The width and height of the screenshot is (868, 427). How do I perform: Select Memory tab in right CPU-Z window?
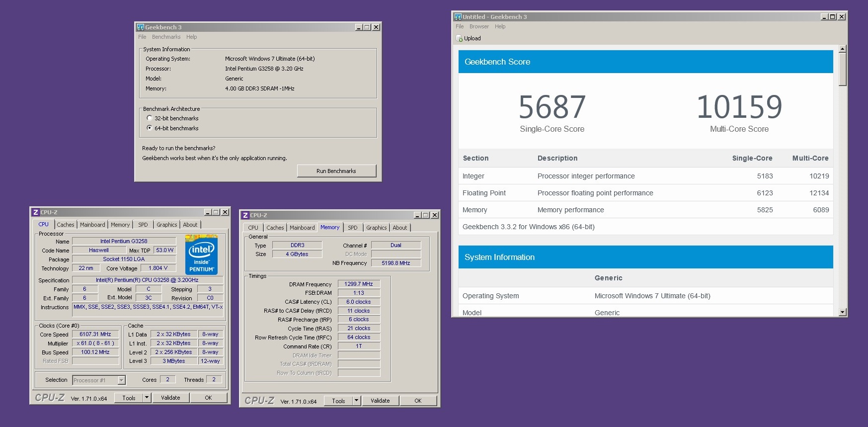click(330, 227)
